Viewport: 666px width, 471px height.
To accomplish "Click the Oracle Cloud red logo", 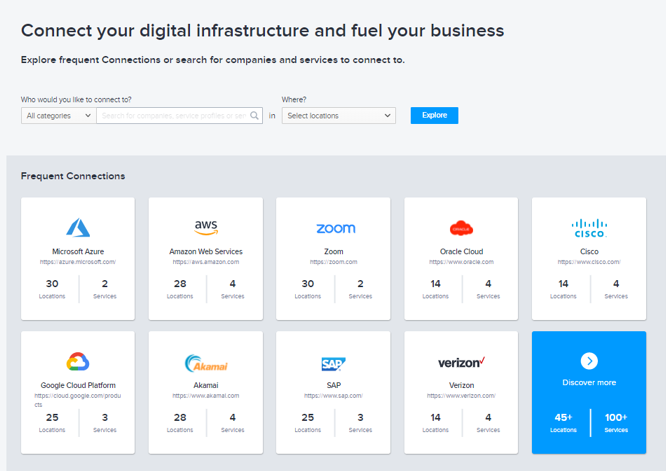I will point(461,228).
